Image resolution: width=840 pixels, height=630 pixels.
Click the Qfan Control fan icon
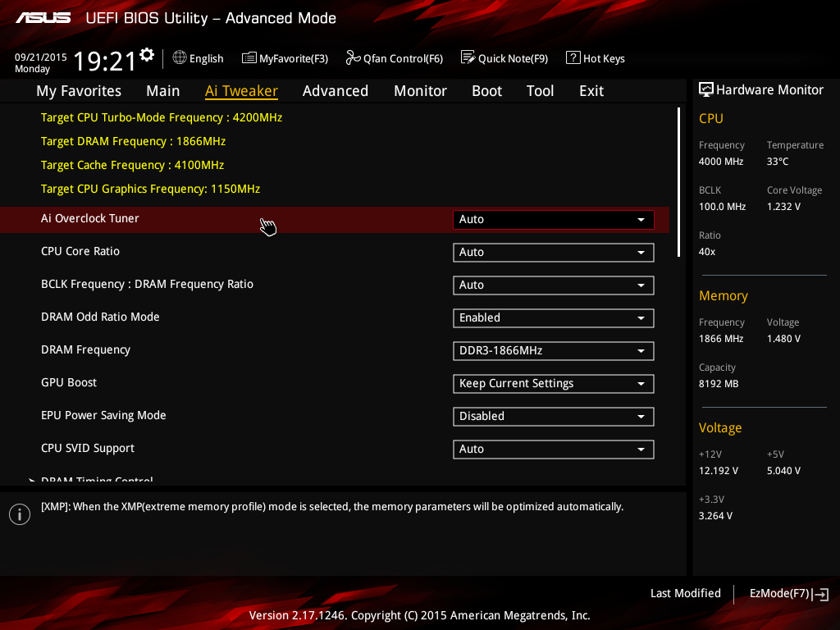pyautogui.click(x=353, y=57)
